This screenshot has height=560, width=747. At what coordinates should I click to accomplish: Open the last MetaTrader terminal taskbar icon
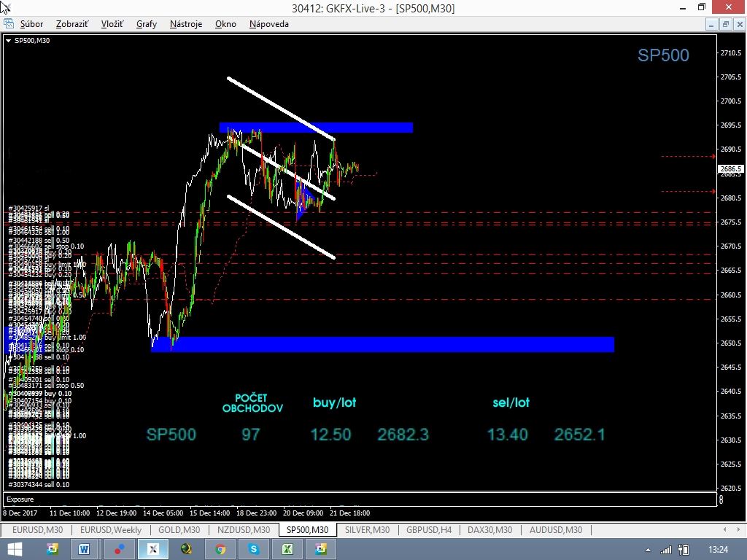321,550
